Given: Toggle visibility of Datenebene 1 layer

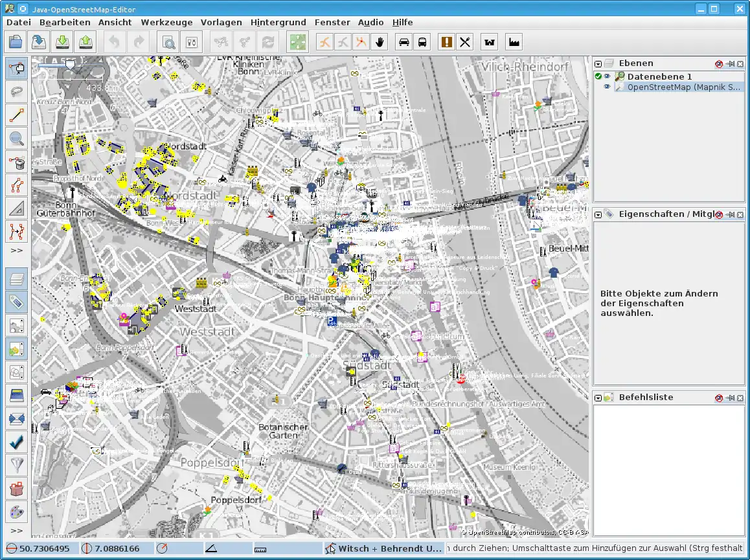Looking at the screenshot, I should click(608, 76).
